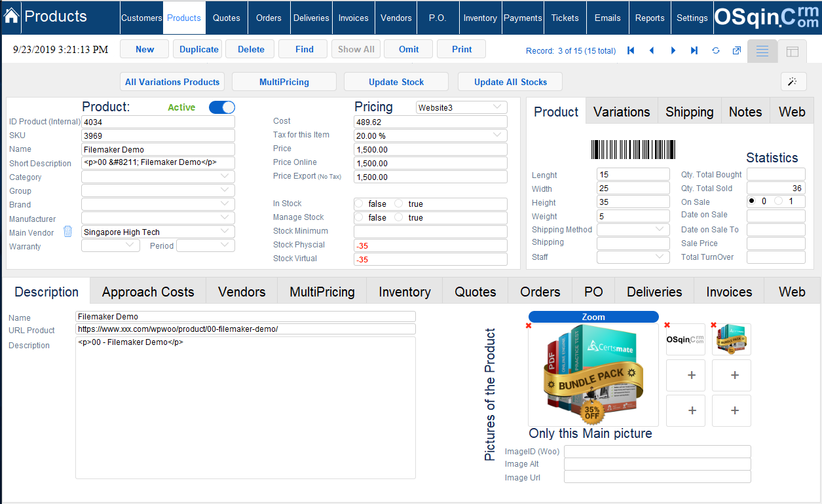The width and height of the screenshot is (822, 504).
Task: Click the Home house icon
Action: coord(11,16)
